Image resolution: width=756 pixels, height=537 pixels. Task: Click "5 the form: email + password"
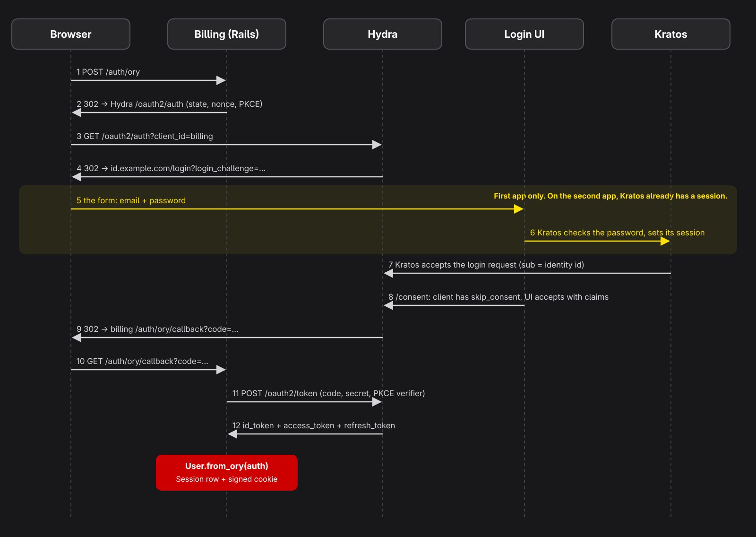[131, 200]
